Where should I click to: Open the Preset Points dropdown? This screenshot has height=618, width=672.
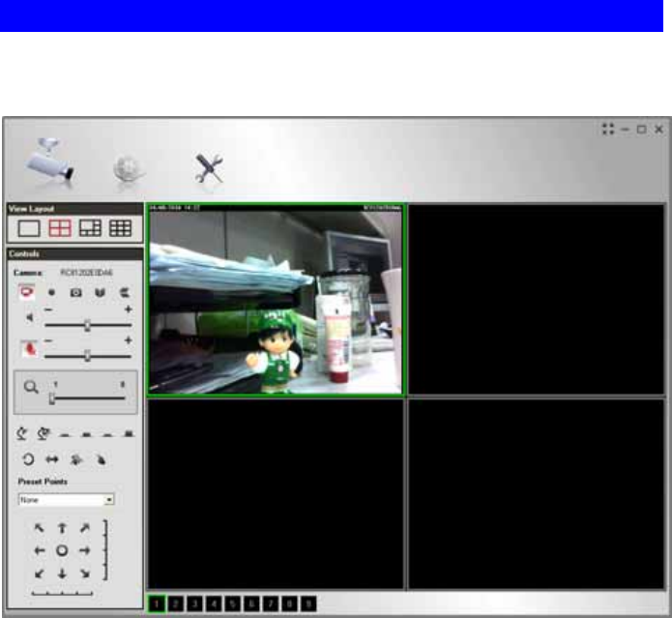(67, 500)
